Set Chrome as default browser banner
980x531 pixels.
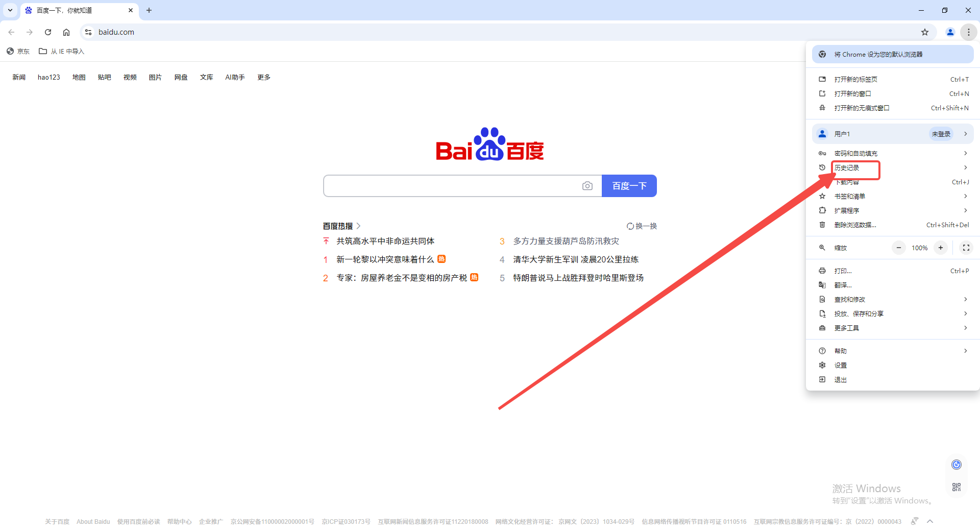(x=893, y=54)
